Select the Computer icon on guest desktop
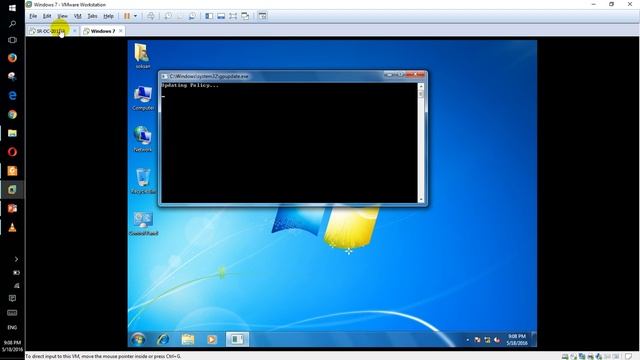 (143, 98)
